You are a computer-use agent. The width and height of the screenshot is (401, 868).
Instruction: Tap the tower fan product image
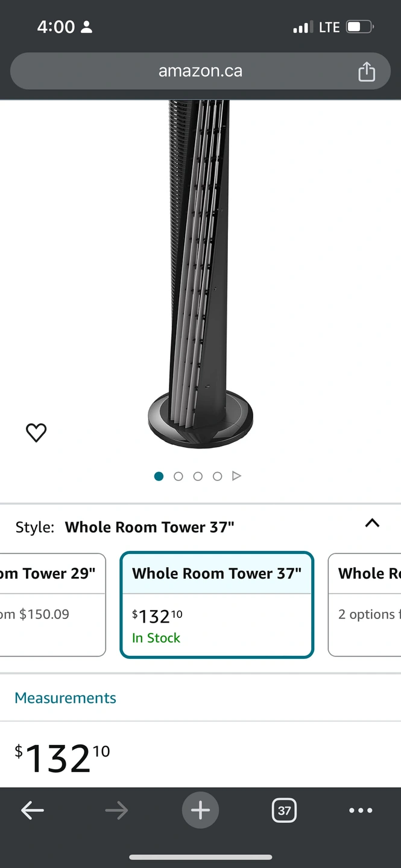[x=200, y=271]
